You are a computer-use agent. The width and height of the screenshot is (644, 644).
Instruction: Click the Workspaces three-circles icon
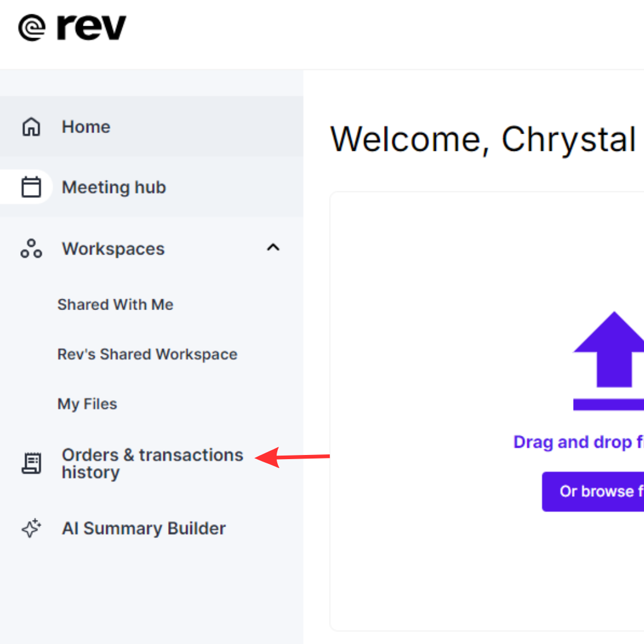pos(31,249)
